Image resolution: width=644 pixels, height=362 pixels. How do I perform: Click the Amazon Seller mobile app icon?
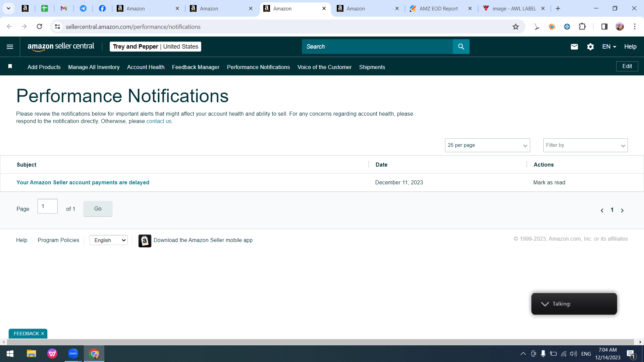[x=145, y=241]
